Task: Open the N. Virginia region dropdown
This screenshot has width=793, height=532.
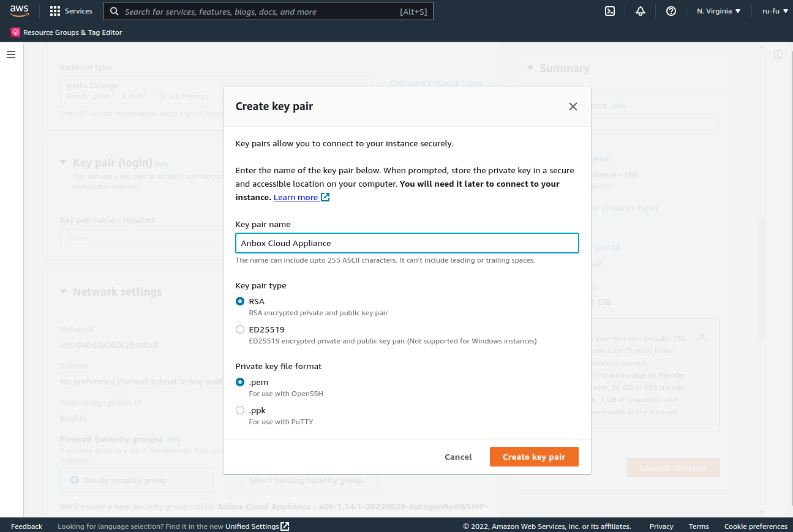Action: [x=717, y=10]
